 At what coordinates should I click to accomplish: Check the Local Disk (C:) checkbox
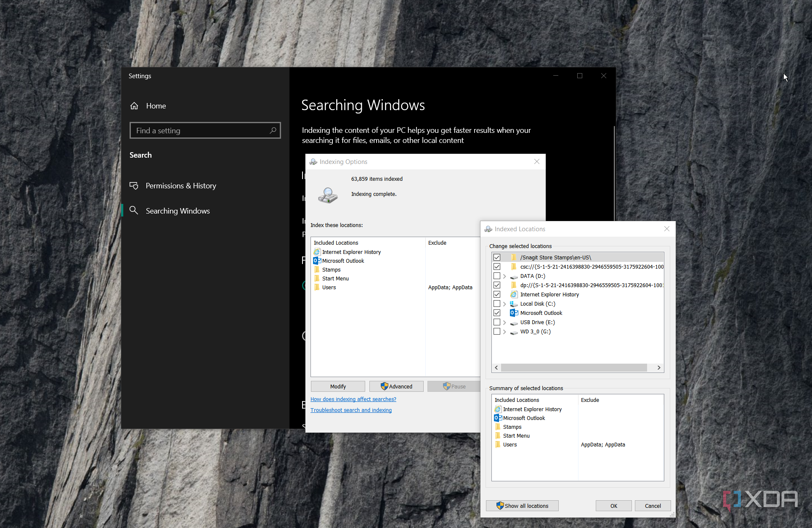click(497, 304)
